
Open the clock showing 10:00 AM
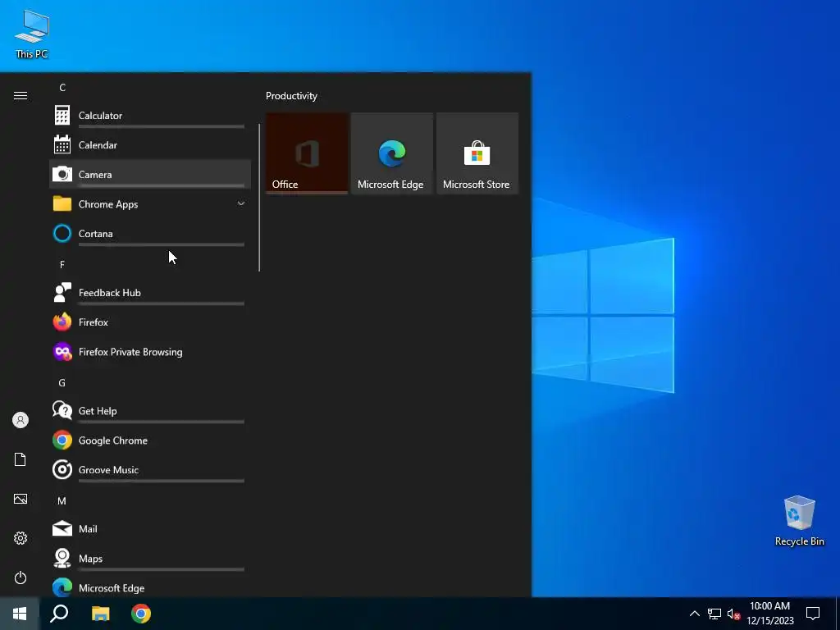769,614
